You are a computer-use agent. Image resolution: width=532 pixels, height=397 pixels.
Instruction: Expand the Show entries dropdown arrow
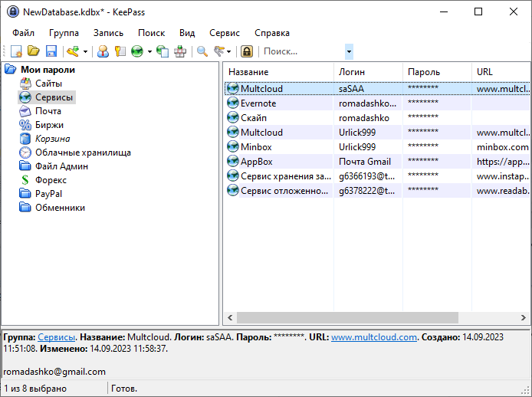(229, 52)
